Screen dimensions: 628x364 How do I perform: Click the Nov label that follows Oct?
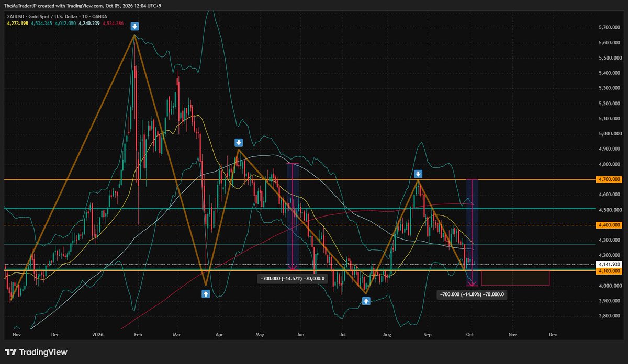(x=512, y=334)
